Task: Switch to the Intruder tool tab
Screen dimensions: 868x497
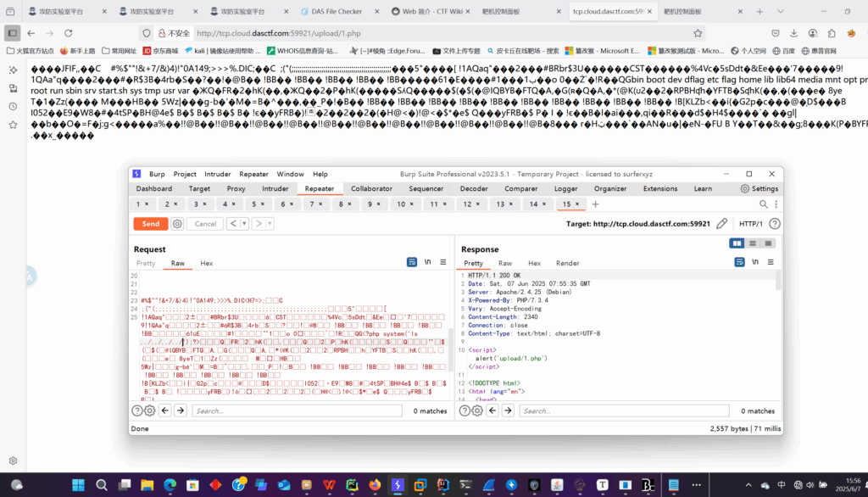Action: pos(275,189)
